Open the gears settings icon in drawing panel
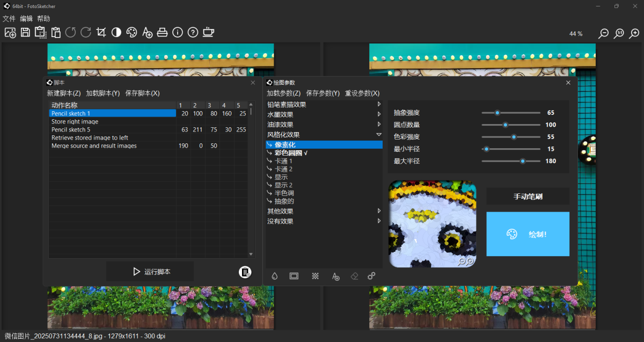This screenshot has height=342, width=644. [x=371, y=276]
